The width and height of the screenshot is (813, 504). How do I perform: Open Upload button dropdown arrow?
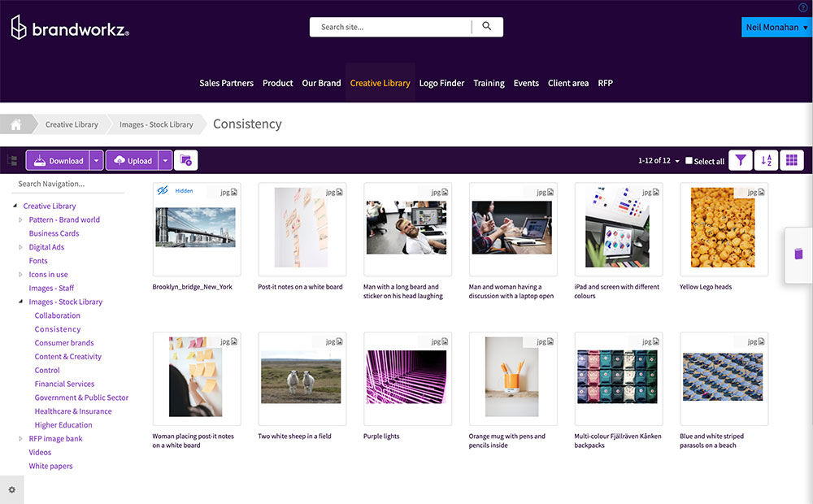[165, 160]
